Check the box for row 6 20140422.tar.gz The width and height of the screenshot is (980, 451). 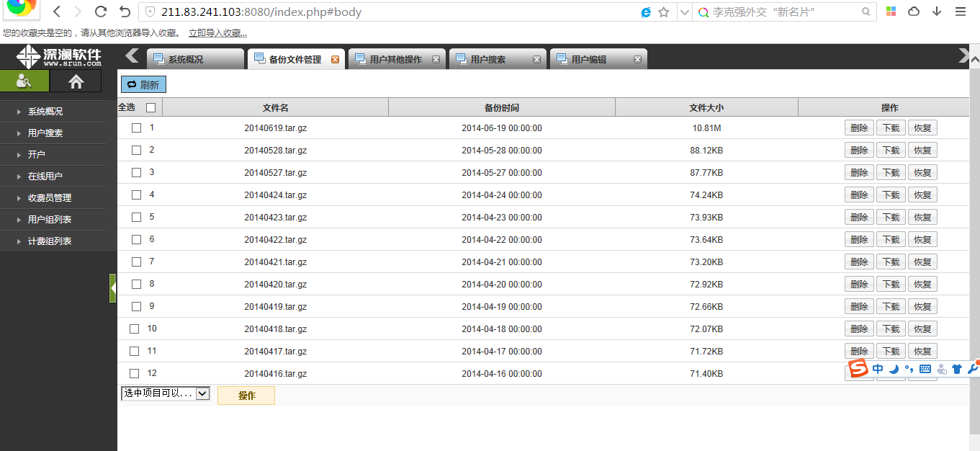tap(136, 240)
